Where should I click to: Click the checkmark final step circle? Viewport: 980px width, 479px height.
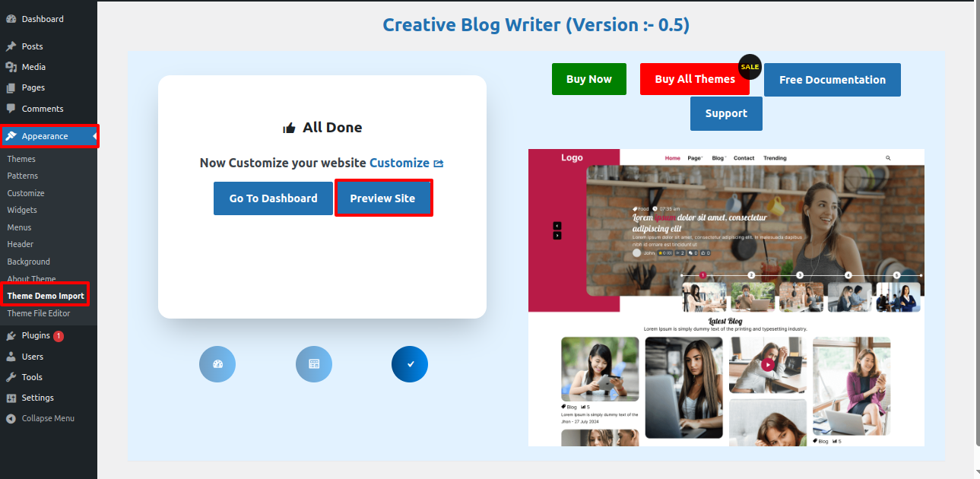(x=410, y=364)
